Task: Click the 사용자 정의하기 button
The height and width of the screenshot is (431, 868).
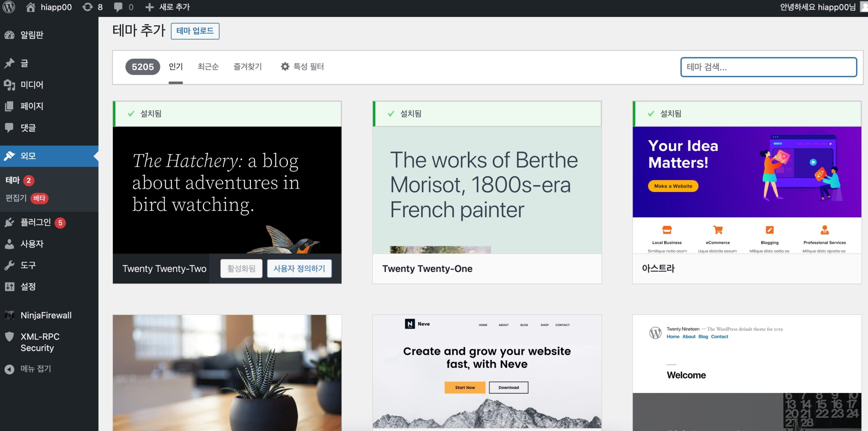Action: click(x=299, y=269)
